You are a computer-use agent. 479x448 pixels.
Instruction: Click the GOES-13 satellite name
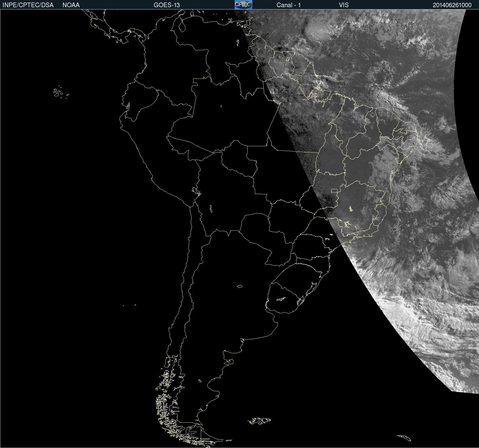[166, 5]
